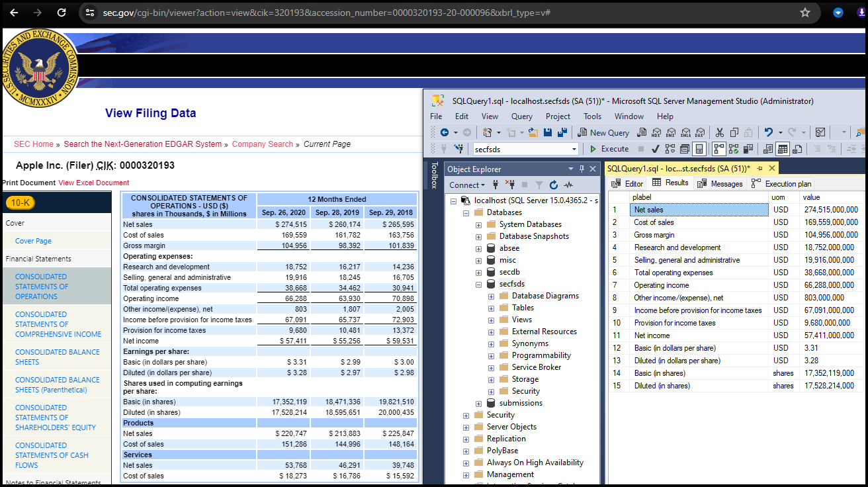Screen dimensions: 868x487
Task: Open a DAX query window
Action: coord(699,132)
